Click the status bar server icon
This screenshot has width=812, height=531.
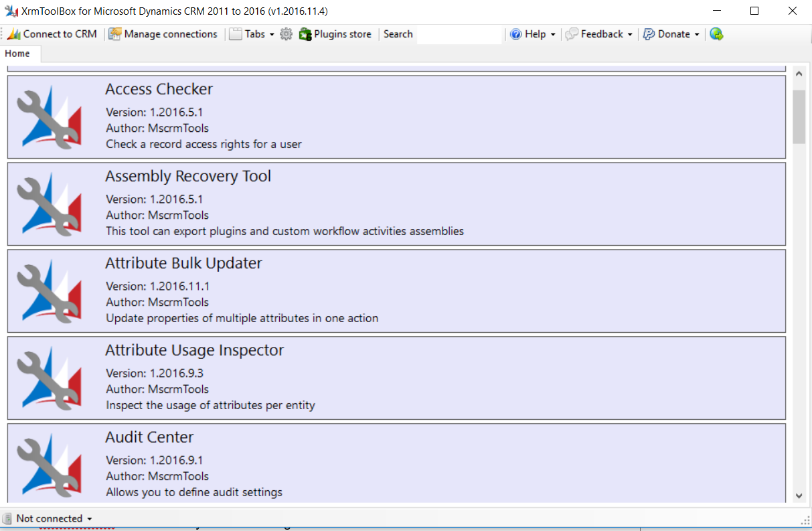point(7,518)
